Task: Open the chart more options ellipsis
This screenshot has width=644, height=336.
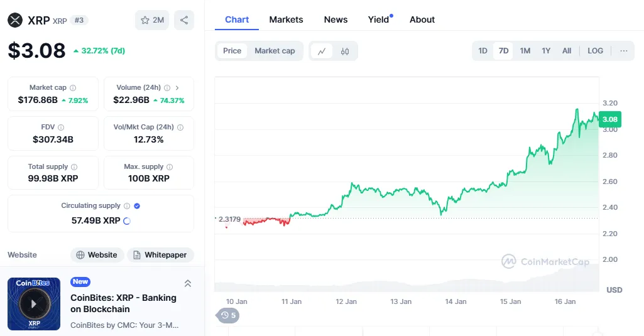Action: click(623, 51)
